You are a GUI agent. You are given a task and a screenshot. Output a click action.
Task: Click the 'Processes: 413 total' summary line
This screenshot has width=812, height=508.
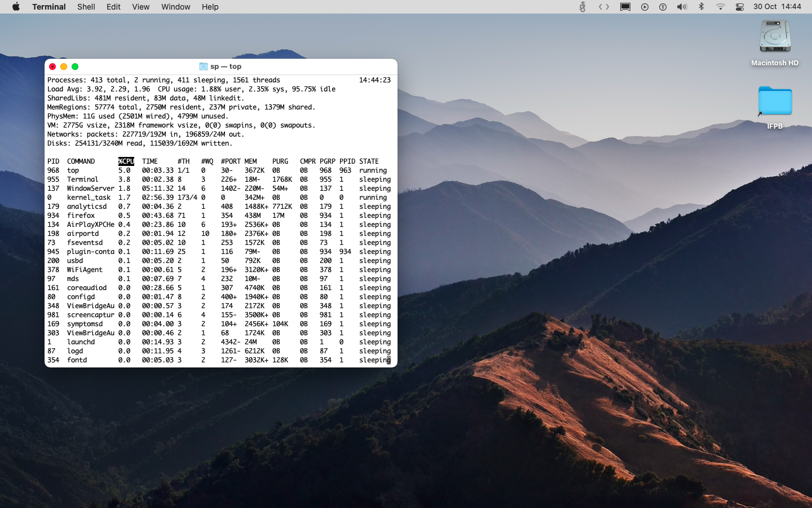164,80
